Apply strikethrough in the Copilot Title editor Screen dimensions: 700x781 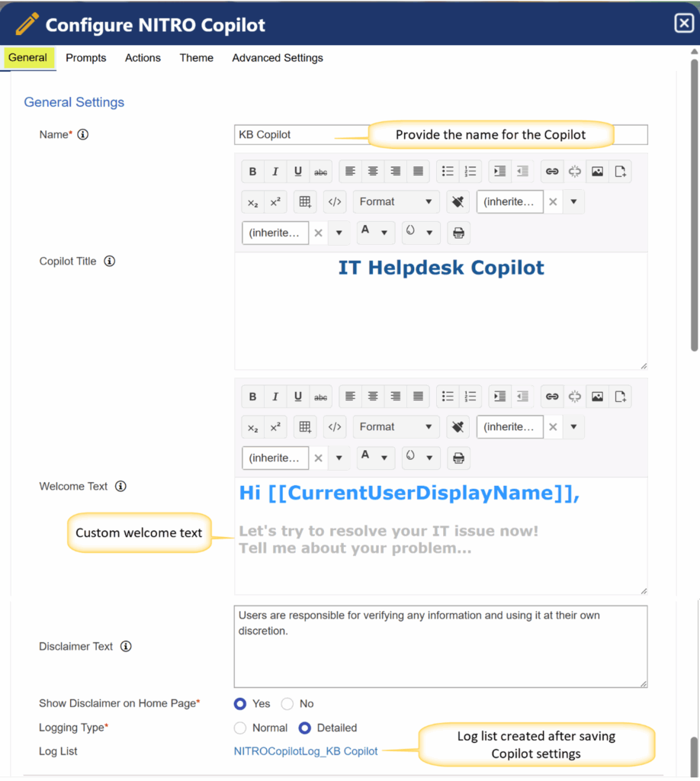(x=320, y=172)
